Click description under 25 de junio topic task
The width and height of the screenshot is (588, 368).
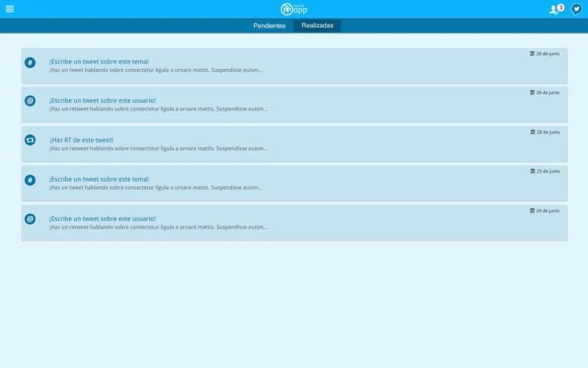[155, 188]
